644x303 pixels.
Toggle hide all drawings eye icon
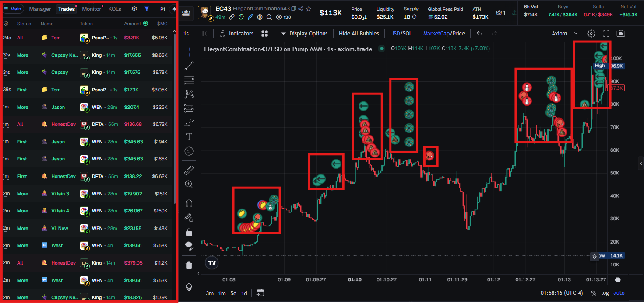point(189,246)
